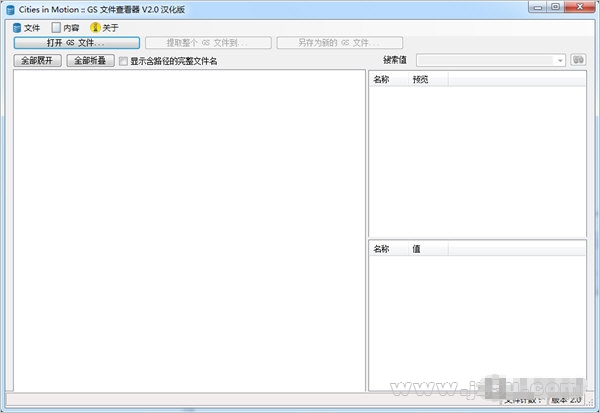
Task: Click the blue database app icon in title bar
Action: (x=10, y=10)
